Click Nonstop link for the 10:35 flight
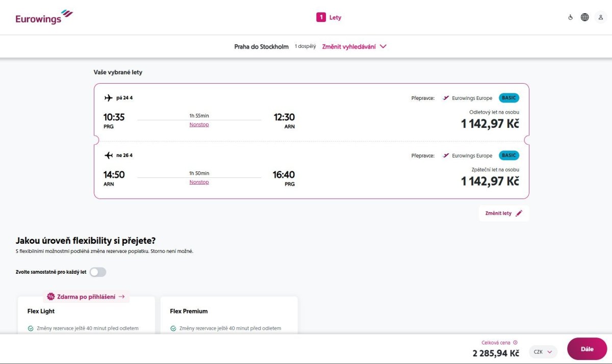The width and height of the screenshot is (612, 364). coord(199,125)
